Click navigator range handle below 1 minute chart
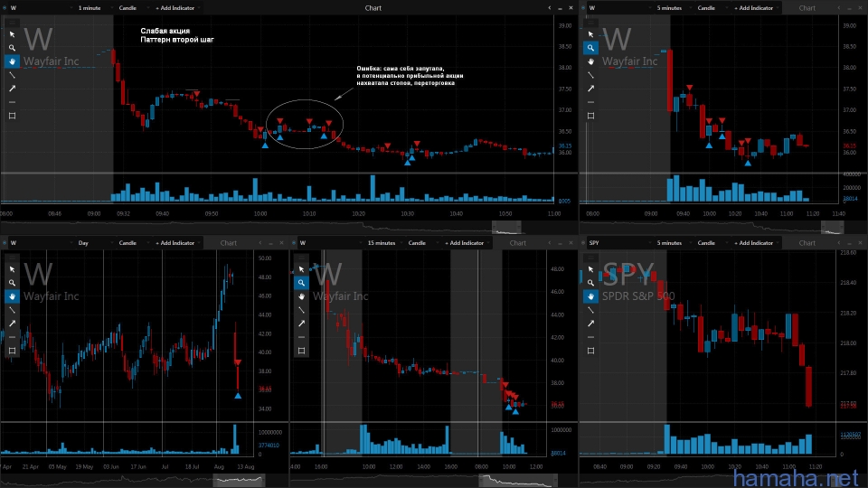This screenshot has height=488, width=868. (x=506, y=227)
